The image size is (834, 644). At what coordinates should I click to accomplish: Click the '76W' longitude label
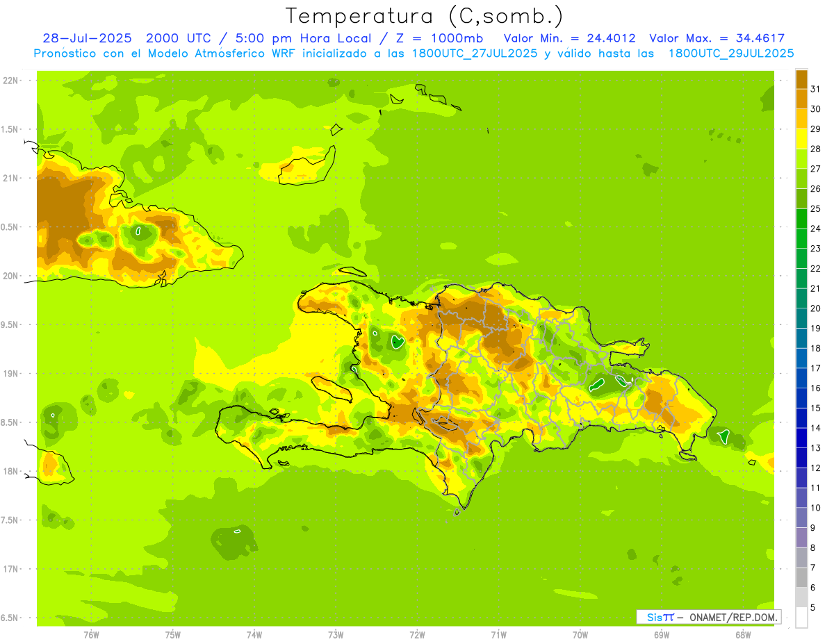pyautogui.click(x=91, y=634)
